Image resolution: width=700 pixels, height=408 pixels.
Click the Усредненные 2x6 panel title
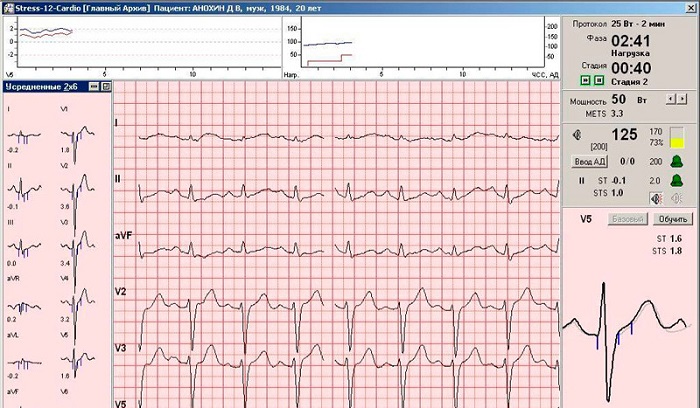(x=38, y=87)
